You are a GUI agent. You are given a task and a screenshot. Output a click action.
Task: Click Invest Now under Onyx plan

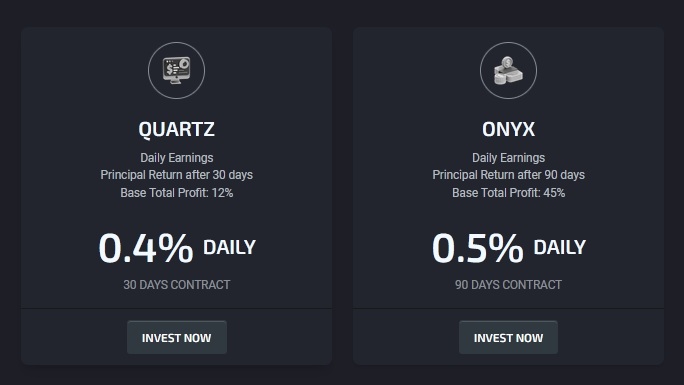coord(508,337)
